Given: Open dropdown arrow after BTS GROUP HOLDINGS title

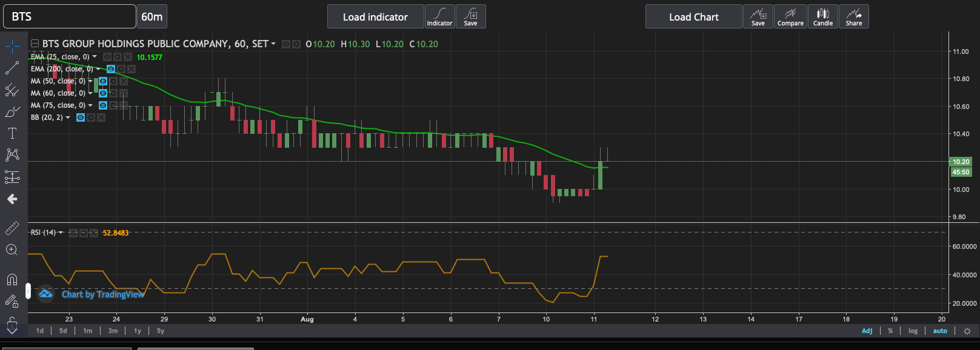Looking at the screenshot, I should click(x=273, y=44).
